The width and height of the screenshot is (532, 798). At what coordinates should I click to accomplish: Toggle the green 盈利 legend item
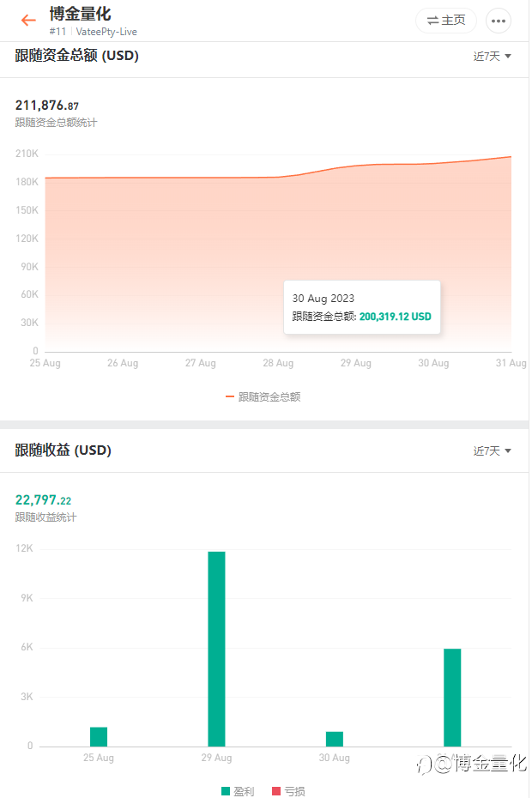(238, 791)
